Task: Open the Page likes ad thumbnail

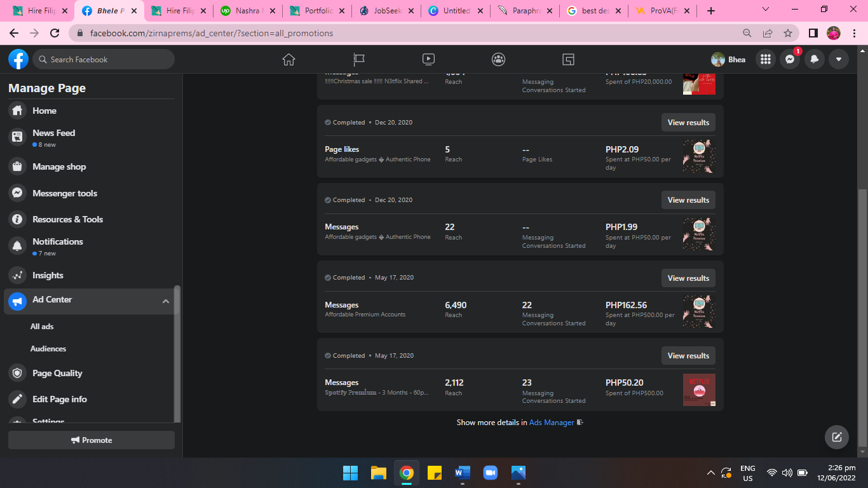Action: point(699,156)
